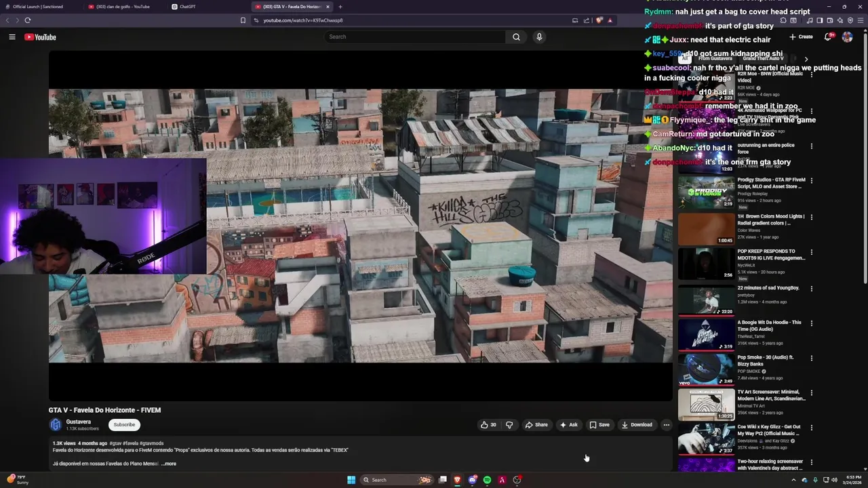Screen dimensions: 868x488
Task: Open a new browser tab with the plus
Action: point(340,7)
